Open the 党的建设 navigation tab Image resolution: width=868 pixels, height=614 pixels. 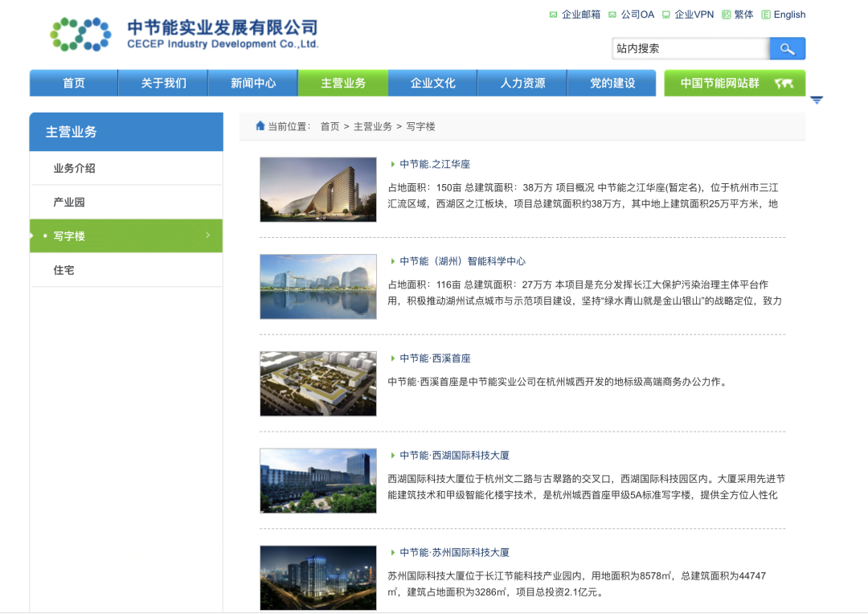point(612,83)
